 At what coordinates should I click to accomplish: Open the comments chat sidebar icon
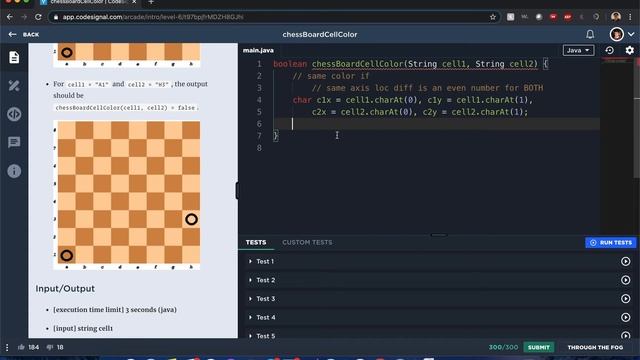(14, 142)
